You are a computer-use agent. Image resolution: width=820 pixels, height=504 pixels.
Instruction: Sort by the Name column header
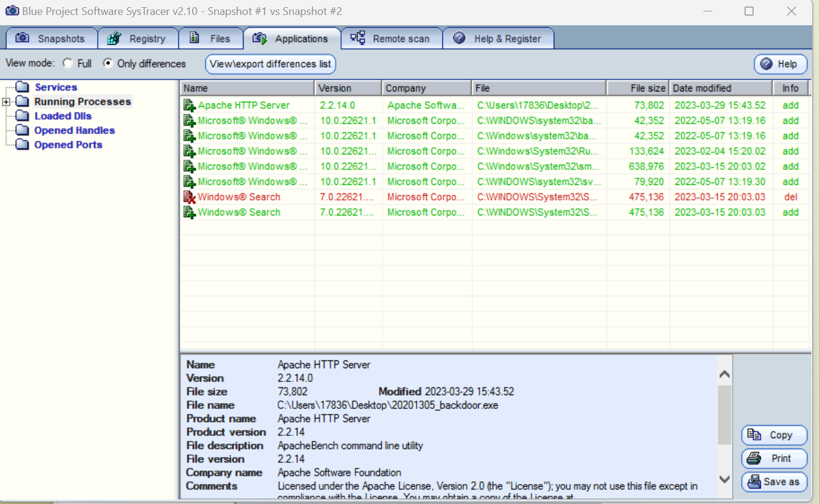coord(247,88)
